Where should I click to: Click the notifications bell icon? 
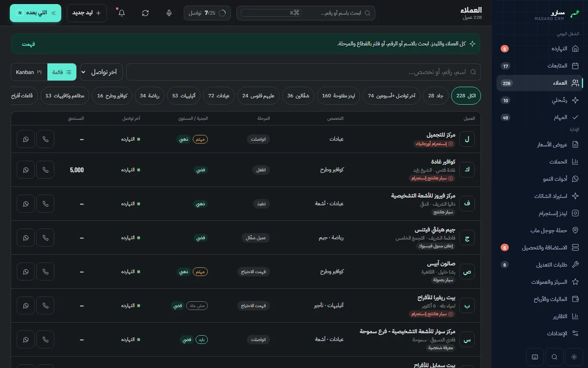coord(121,13)
